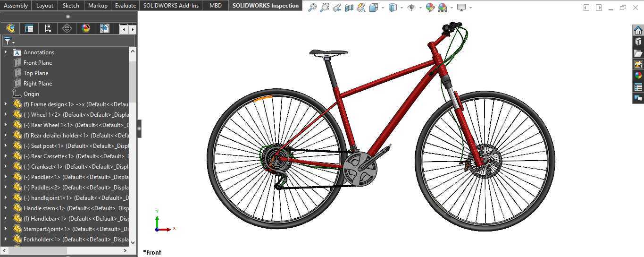The width and height of the screenshot is (644, 257).
Task: Click Zoom to Fit icon
Action: [312, 8]
